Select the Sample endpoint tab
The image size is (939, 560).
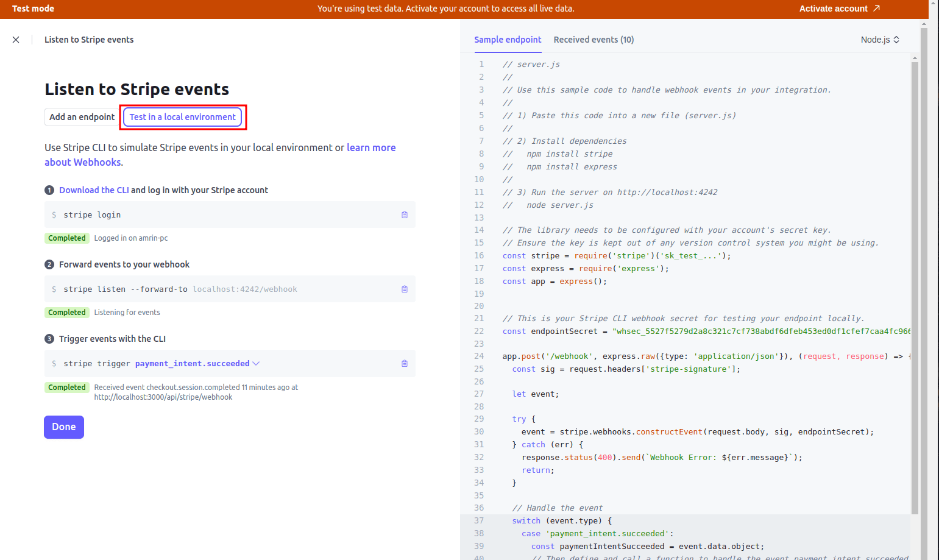click(508, 39)
